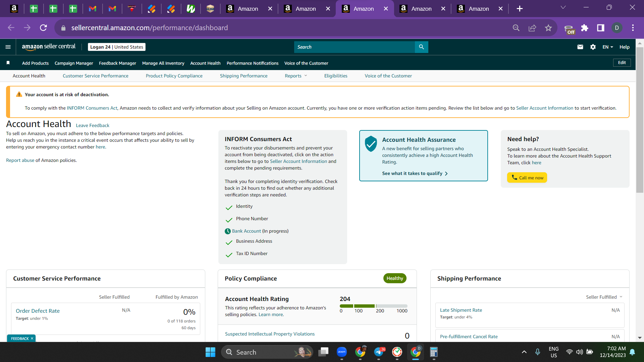This screenshot has width=644, height=362.
Task: Open Suspected Intellectual Property Violations link
Action: tap(270, 334)
